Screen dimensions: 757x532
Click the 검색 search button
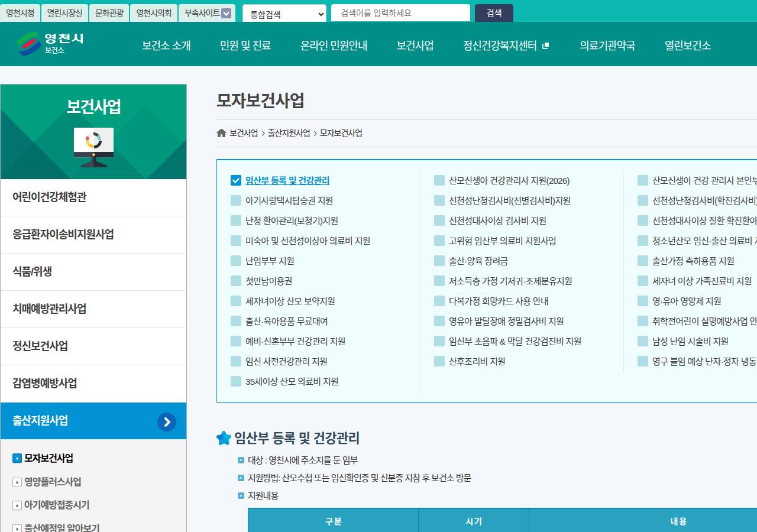(494, 13)
